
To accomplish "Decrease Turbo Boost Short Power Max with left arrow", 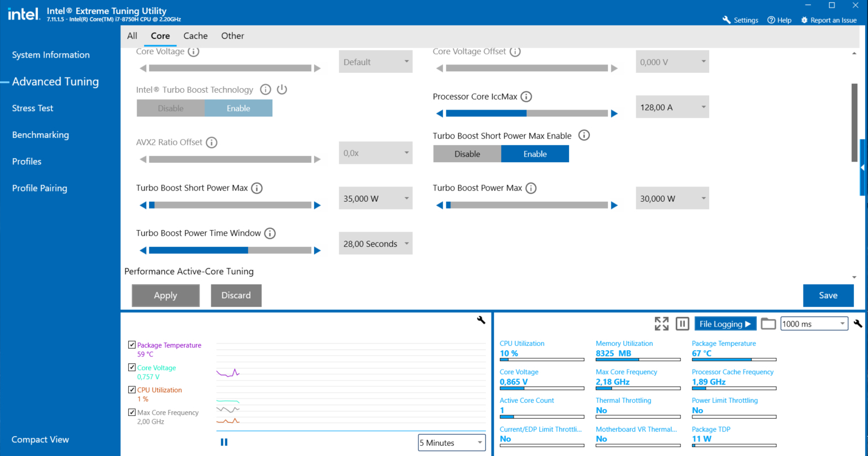I will [143, 205].
